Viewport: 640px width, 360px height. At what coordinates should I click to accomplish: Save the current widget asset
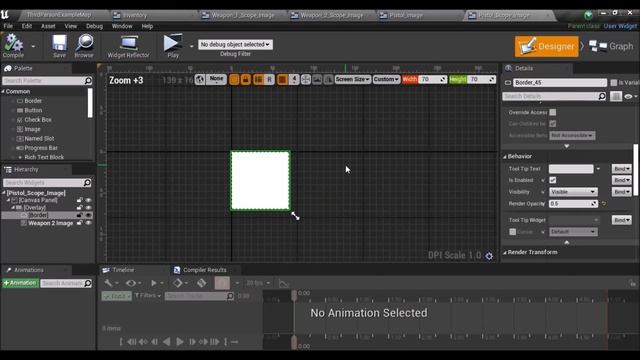click(x=59, y=46)
